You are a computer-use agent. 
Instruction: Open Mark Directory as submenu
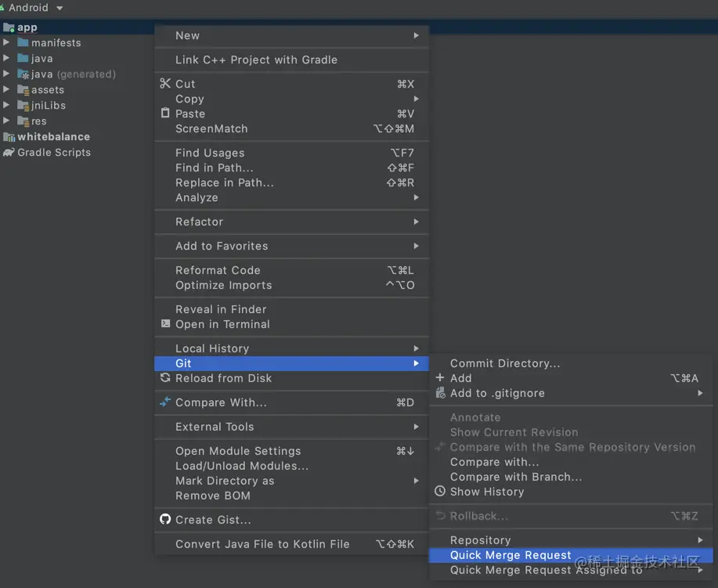click(292, 481)
